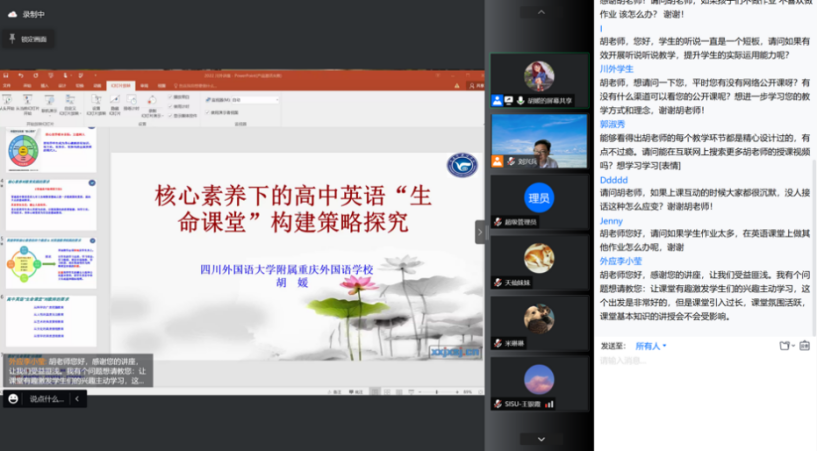Select the 超级管理员 participant tile
The height and width of the screenshot is (451, 817).
coord(539,198)
